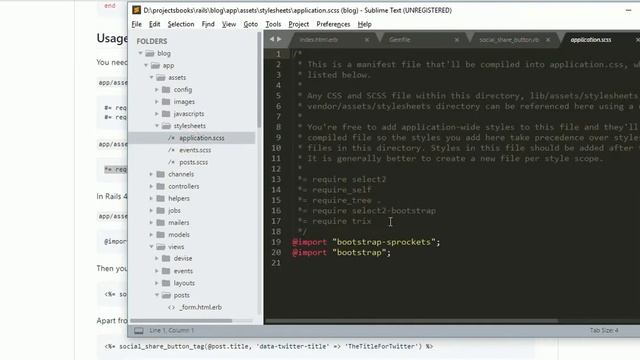Click line number 19 in gutter
Viewport: 640px width, 360px height.
point(276,242)
